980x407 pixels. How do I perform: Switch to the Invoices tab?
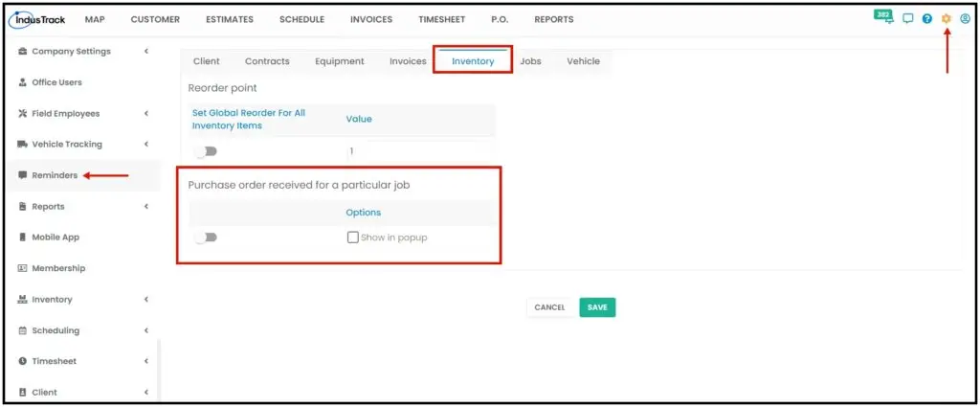(408, 61)
